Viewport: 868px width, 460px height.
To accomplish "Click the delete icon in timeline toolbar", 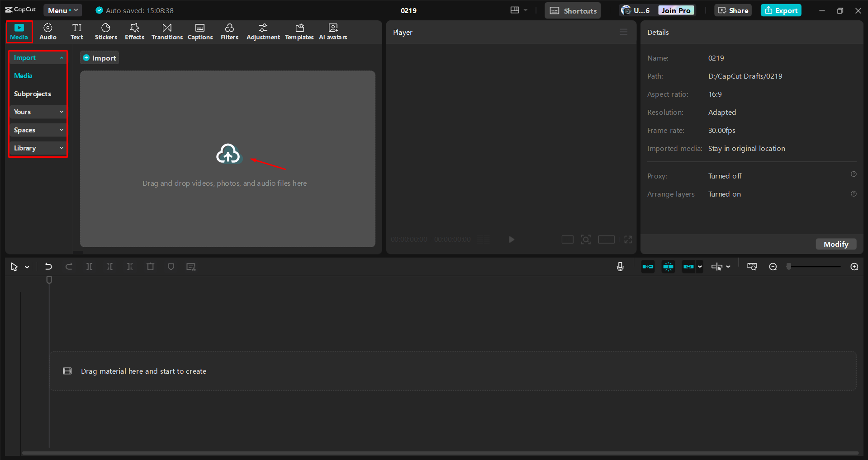I will (150, 267).
